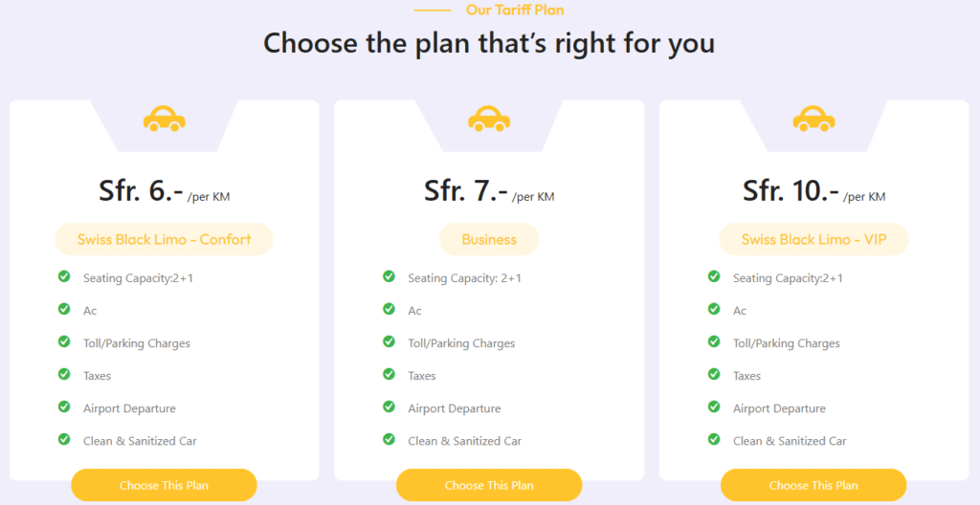This screenshot has width=980, height=505.
Task: Choose the Sfr. 6.- per KM plan button
Action: coord(164,485)
